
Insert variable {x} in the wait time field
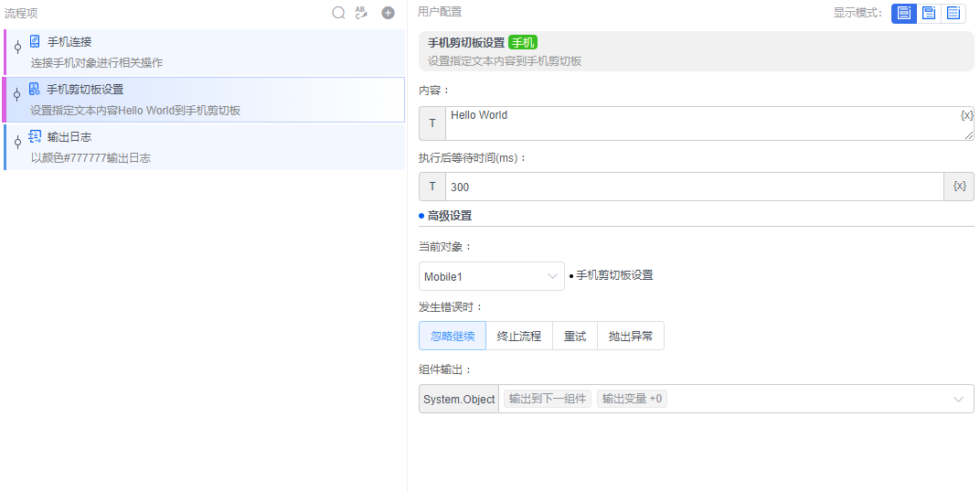point(959,187)
